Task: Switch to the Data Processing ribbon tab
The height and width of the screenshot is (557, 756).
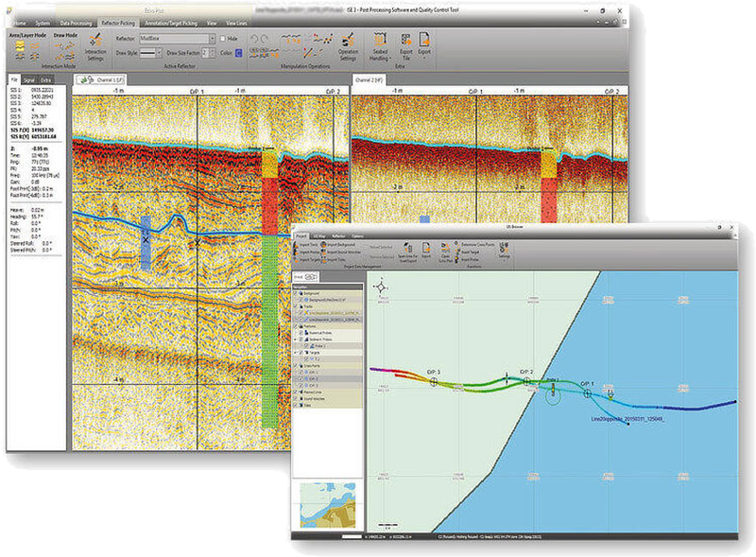Action: click(x=76, y=23)
